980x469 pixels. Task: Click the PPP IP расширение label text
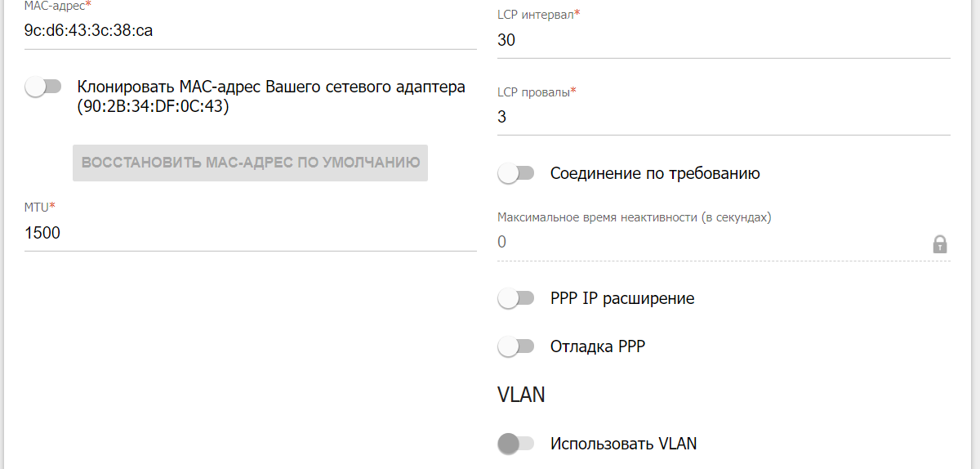622,298
